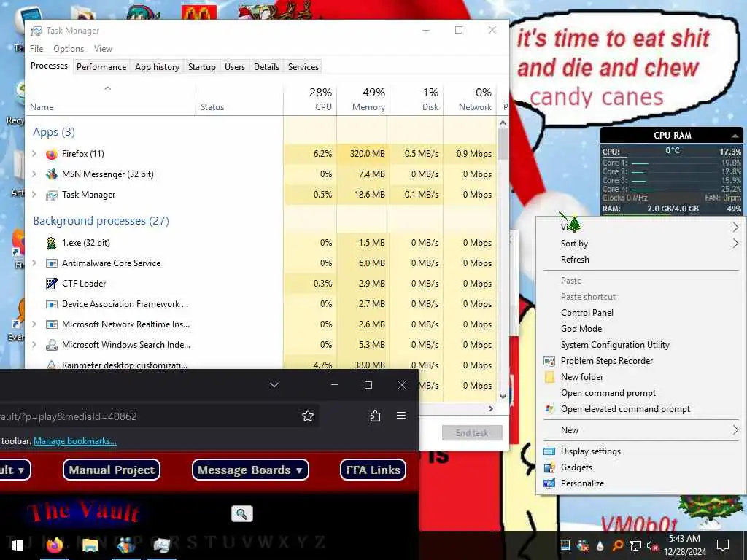Open the notification center icon
Screen dimensions: 747x560
723,545
